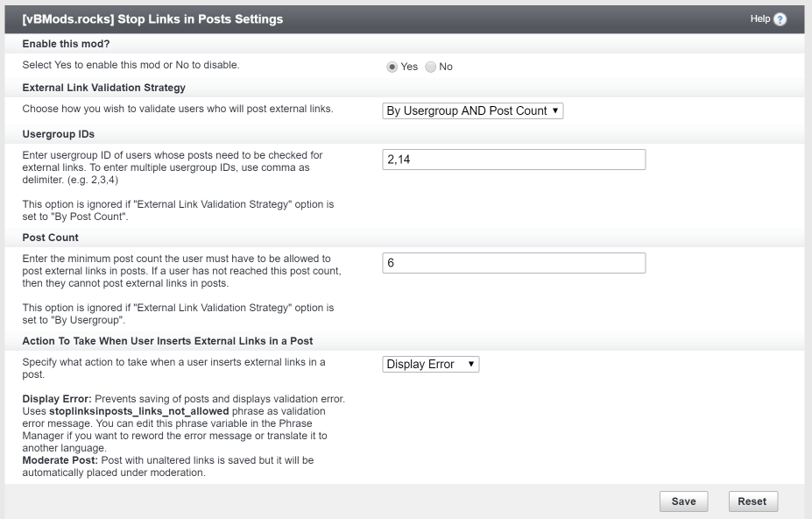Viewport: 812px width, 519px height.
Task: Click the stoplinksinposts_links_not_allowed phrase text
Action: (138, 412)
